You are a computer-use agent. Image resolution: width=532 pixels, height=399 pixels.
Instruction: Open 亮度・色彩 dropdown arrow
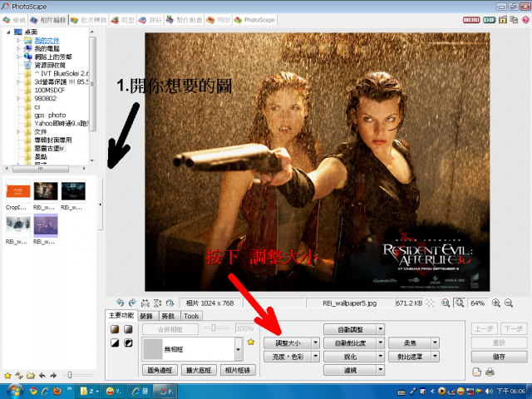[x=316, y=357]
